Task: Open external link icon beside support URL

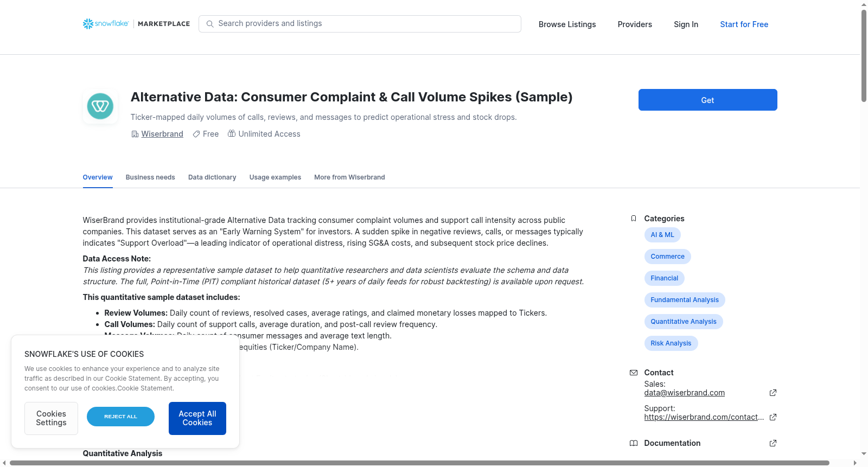Action: (773, 417)
